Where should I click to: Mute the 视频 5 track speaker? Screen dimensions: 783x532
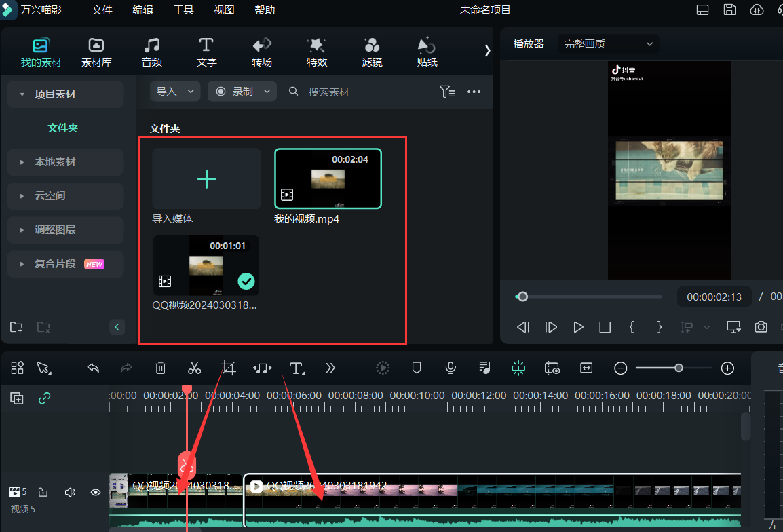click(x=70, y=492)
